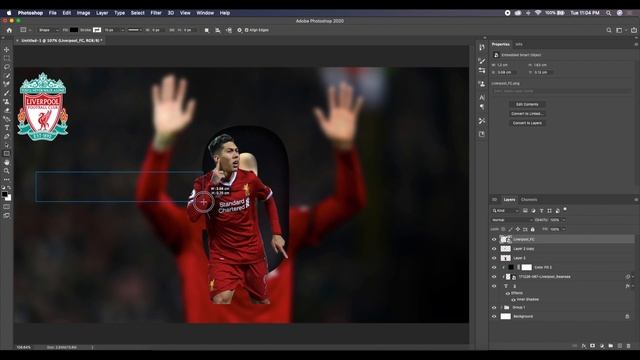Image resolution: width=640 pixels, height=360 pixels.
Task: Toggle visibility of Inner Shadow effect
Action: pyautogui.click(x=513, y=300)
